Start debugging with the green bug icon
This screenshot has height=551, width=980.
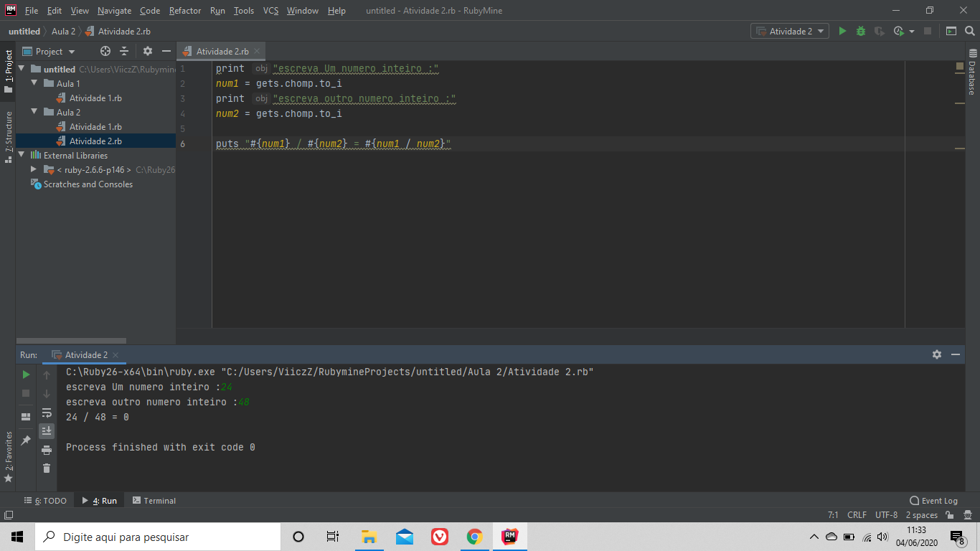pyautogui.click(x=861, y=32)
